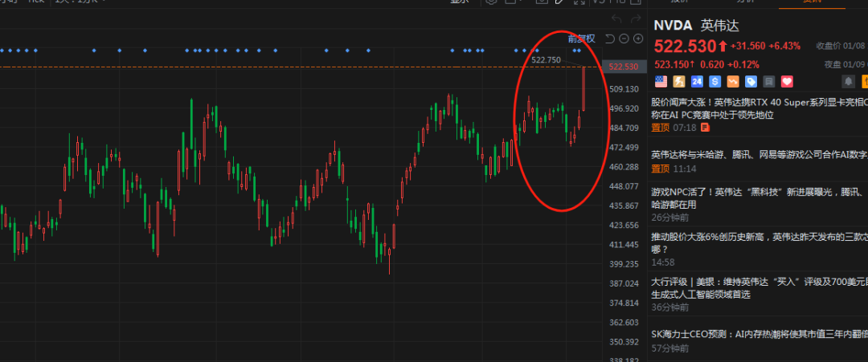Click the last price 522.530 in the quote panel
This screenshot has height=362, width=868.
pyautogui.click(x=686, y=46)
